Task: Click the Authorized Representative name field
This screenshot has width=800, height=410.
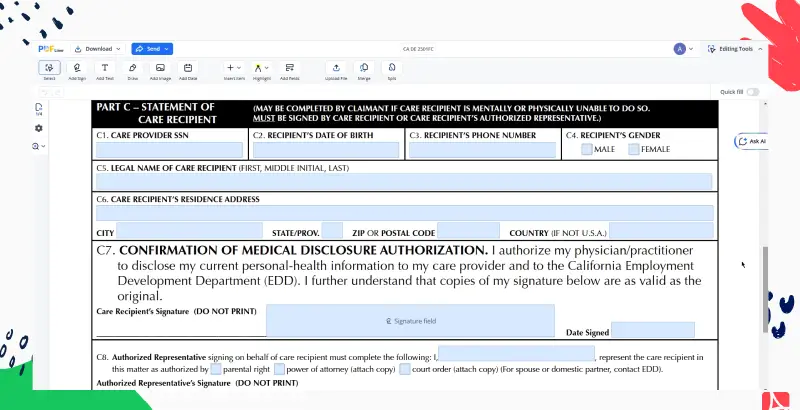Action: (516, 353)
